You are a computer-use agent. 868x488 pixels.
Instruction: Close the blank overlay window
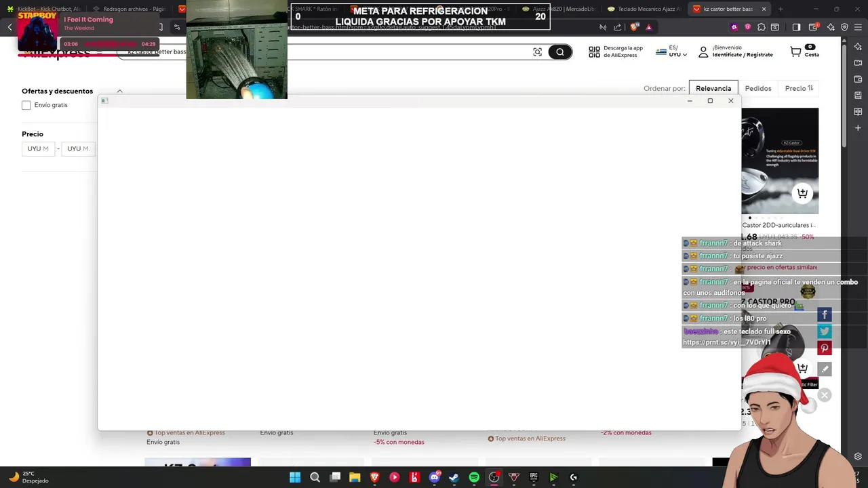pos(731,101)
